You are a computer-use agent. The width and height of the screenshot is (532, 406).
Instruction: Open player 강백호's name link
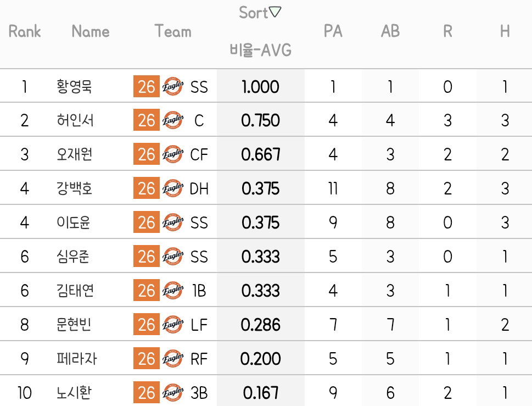(x=74, y=188)
